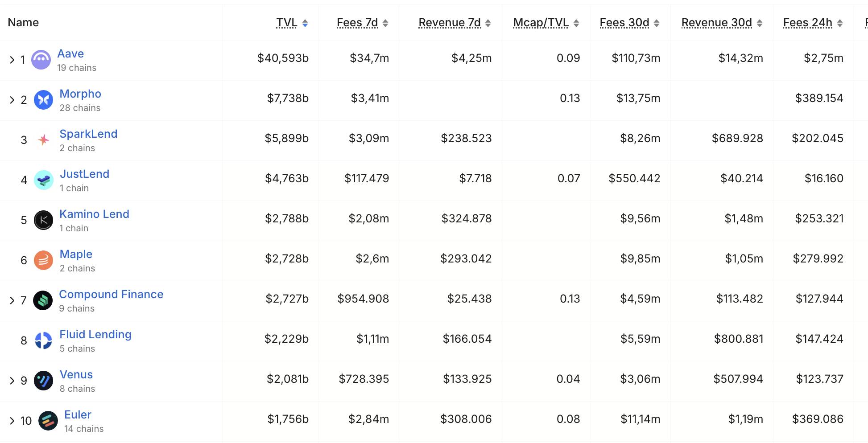Expand the Aave row chevron
Viewport: 868px width, 443px height.
coord(12,60)
